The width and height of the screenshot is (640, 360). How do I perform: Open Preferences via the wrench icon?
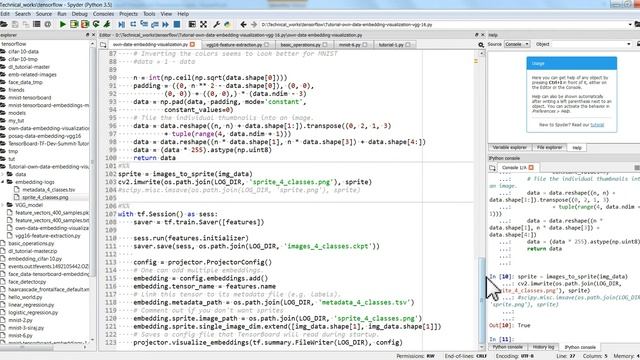coord(217,24)
